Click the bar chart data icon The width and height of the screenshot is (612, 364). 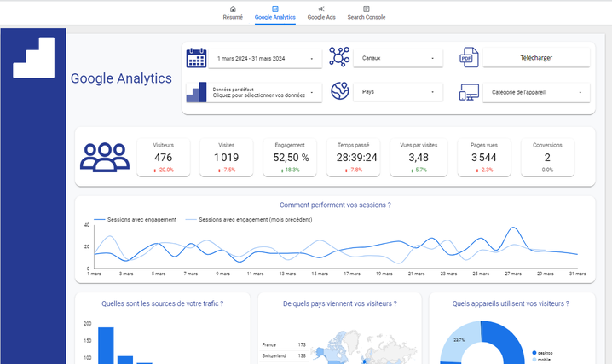196,92
